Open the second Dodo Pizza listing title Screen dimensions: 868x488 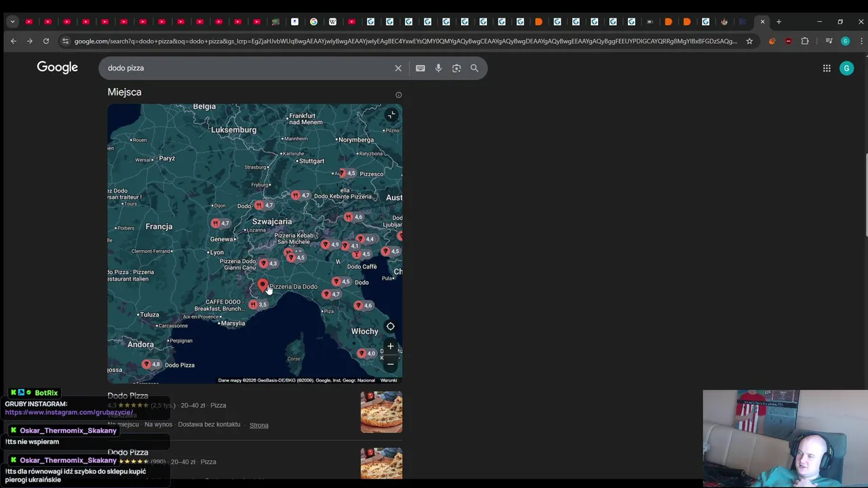(127, 452)
